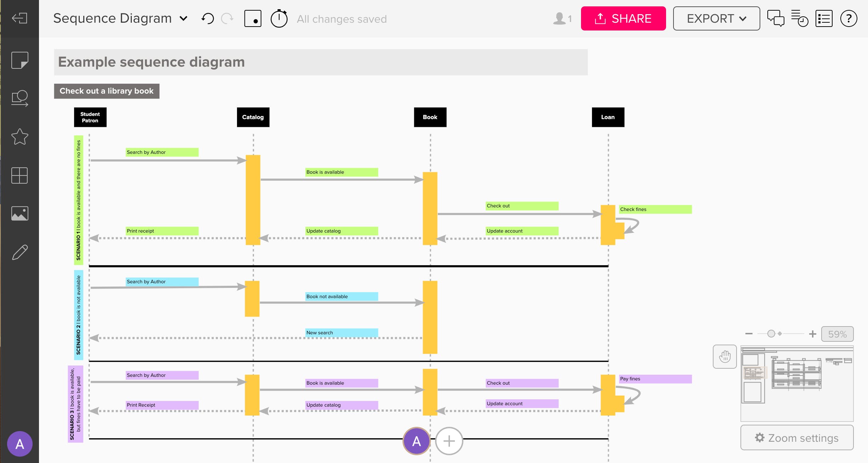The width and height of the screenshot is (868, 463).
Task: Click the plus button near the avatar
Action: pos(449,441)
